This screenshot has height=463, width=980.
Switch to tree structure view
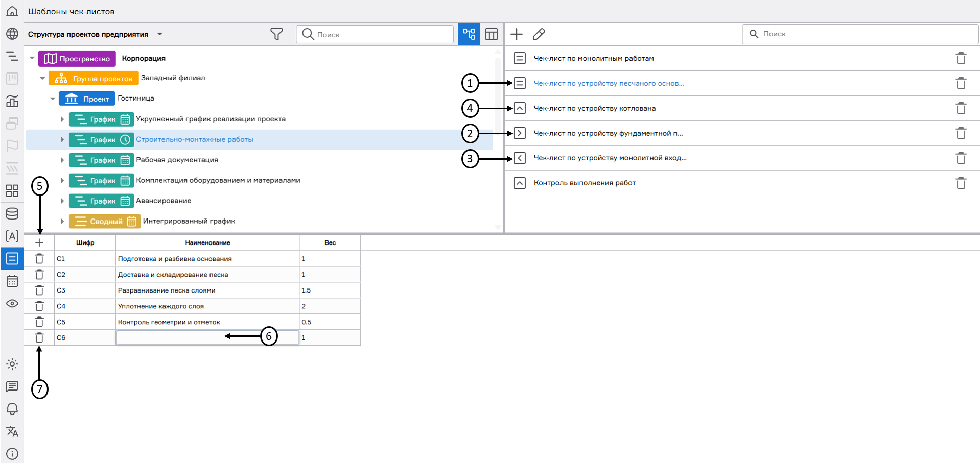469,34
